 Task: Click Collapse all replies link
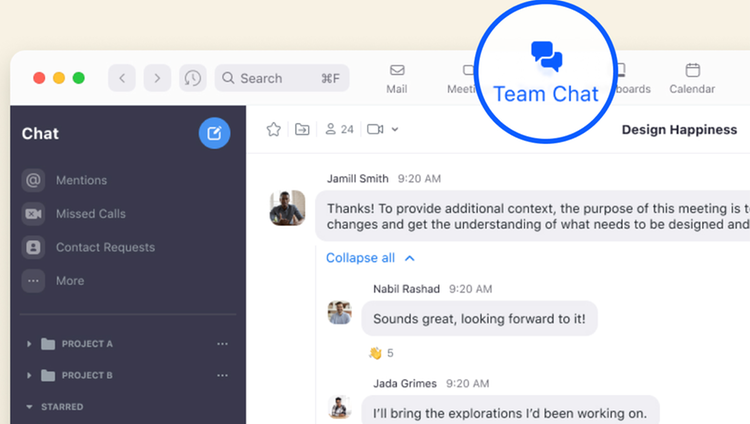(x=370, y=258)
